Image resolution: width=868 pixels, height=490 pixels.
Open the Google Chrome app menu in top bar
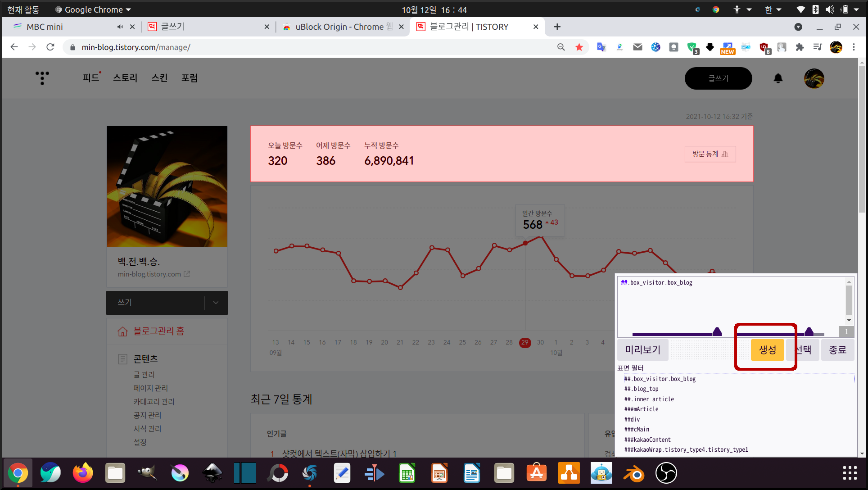tap(93, 9)
